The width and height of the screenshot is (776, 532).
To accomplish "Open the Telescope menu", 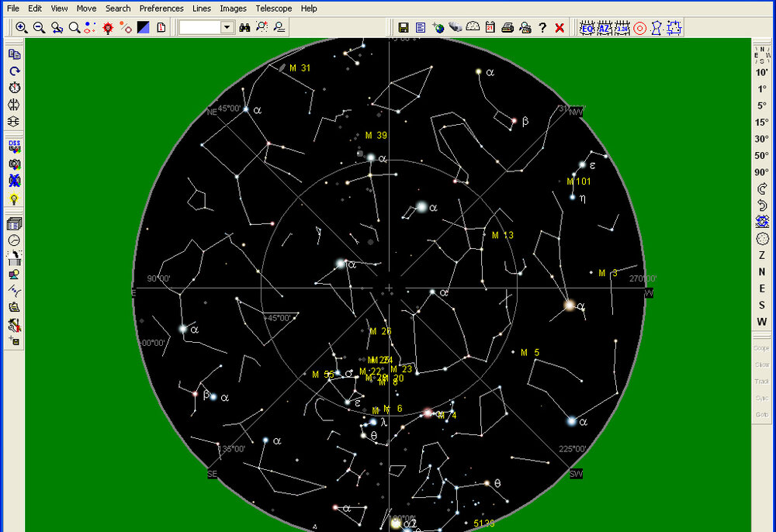I will tap(273, 9).
